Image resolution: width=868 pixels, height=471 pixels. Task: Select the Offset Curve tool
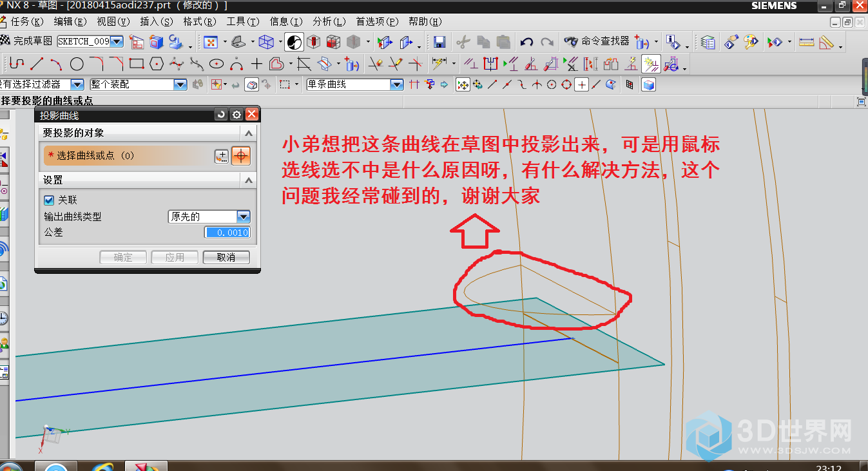click(276, 64)
